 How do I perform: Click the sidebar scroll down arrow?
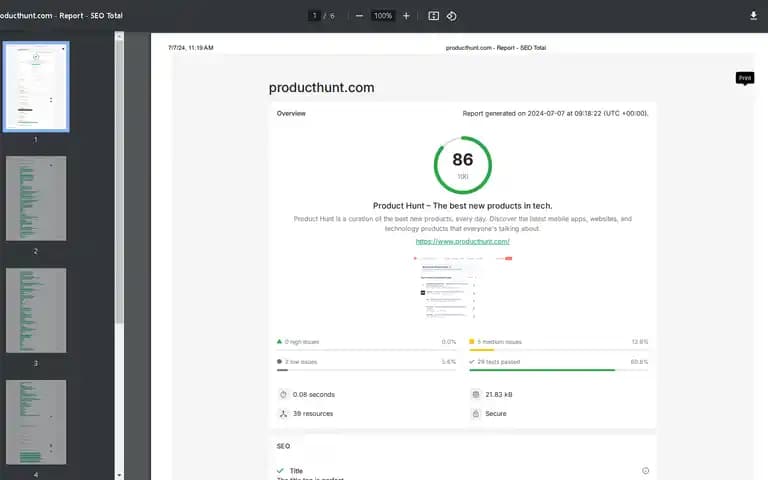pos(119,475)
